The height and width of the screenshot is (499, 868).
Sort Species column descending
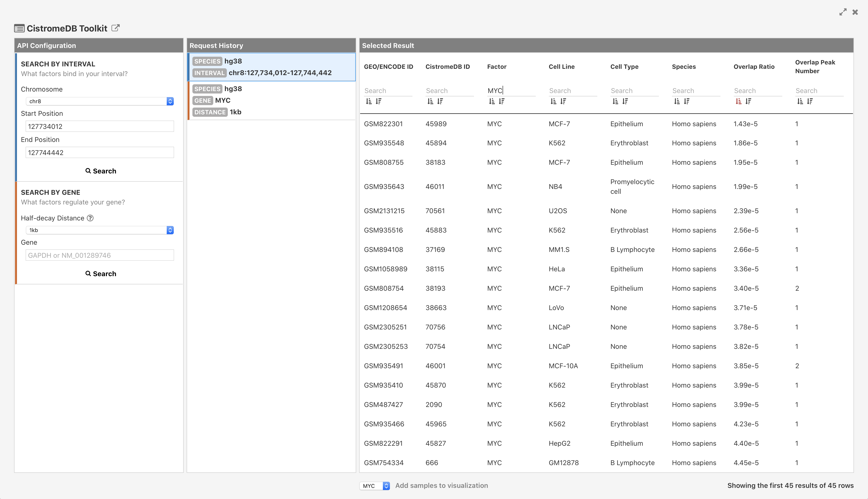[x=687, y=101]
